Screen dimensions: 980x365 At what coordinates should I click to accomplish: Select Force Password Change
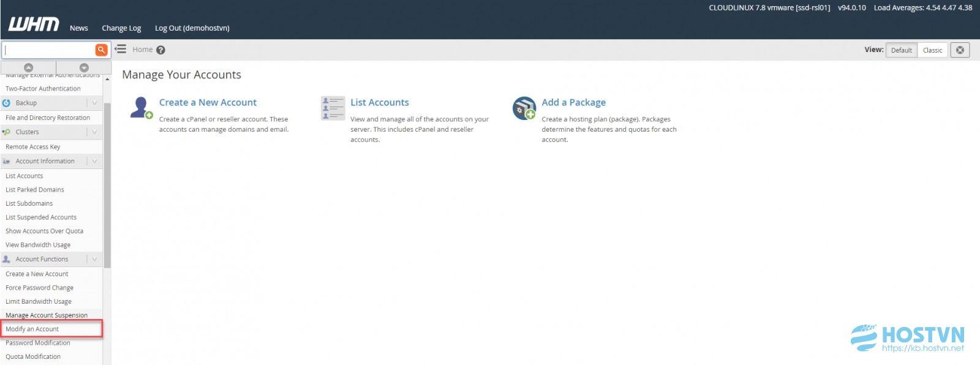pos(39,288)
